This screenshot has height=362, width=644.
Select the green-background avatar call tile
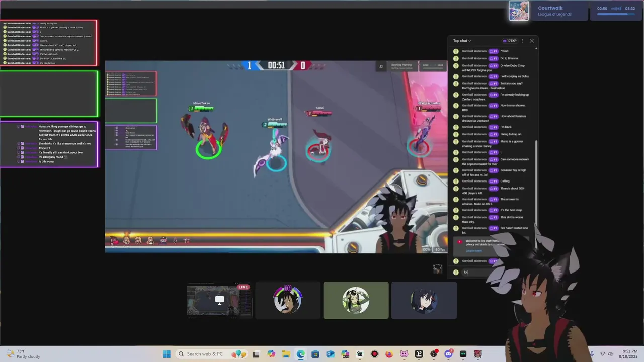tap(356, 300)
